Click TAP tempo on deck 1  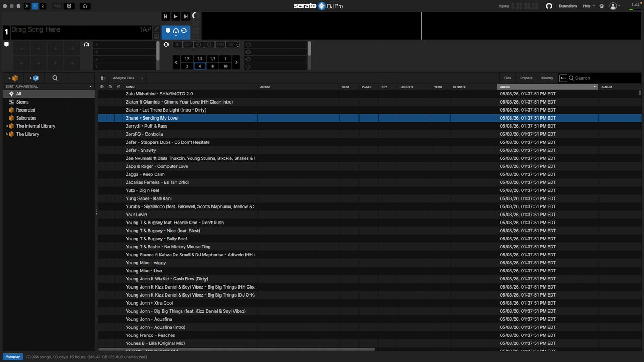(x=145, y=29)
